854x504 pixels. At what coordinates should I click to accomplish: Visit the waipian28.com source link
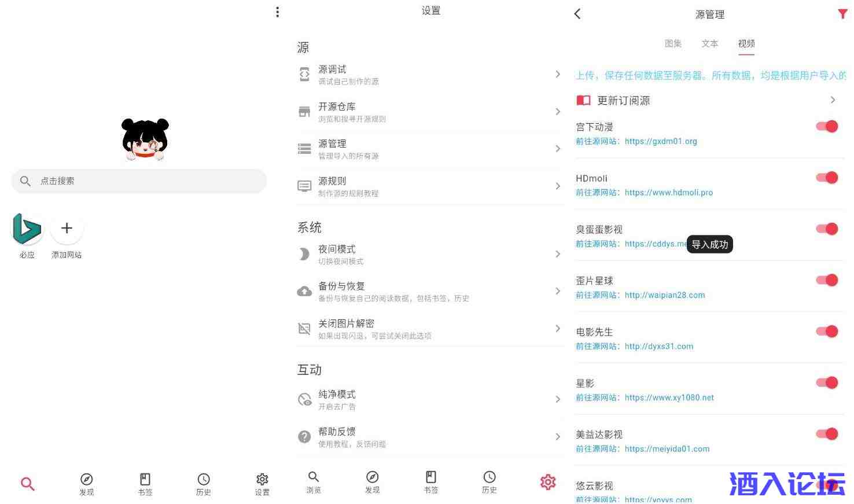click(x=665, y=295)
